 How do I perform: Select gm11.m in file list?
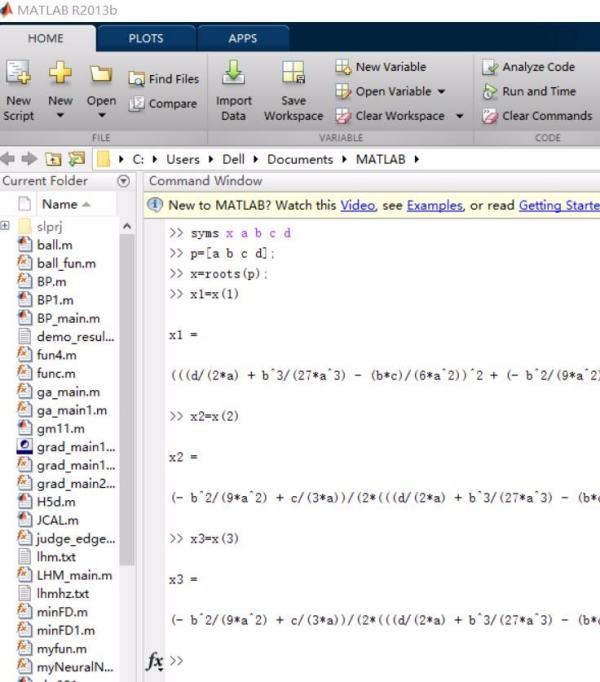[61, 428]
